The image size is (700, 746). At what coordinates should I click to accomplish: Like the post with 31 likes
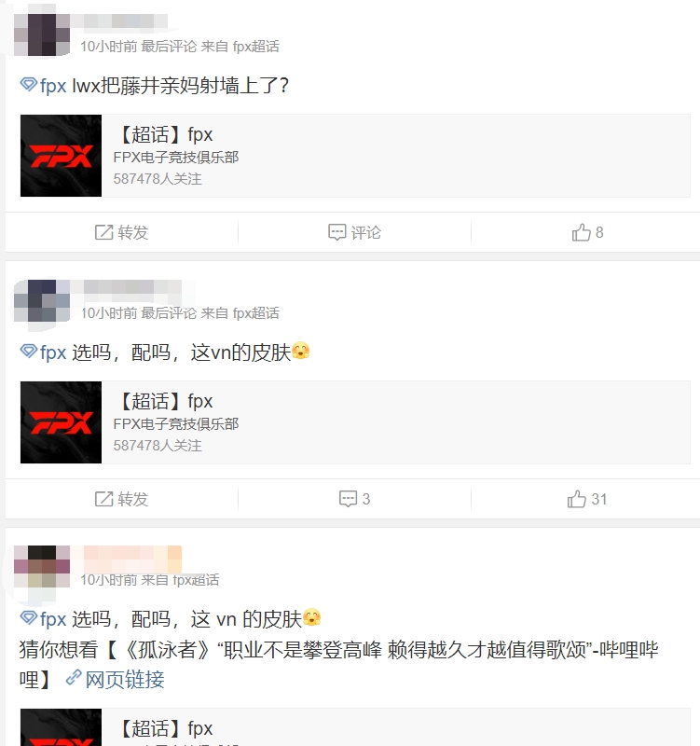click(x=587, y=499)
